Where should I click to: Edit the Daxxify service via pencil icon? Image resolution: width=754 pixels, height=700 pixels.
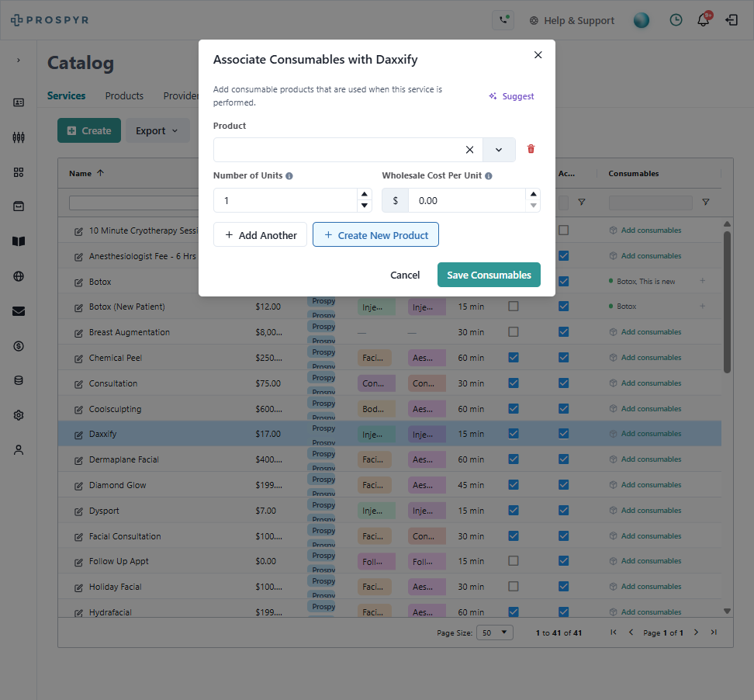coord(78,435)
